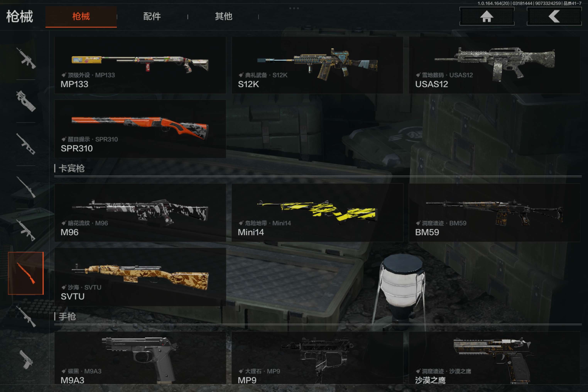Click the back arrow button
The height and width of the screenshot is (392, 588).
coord(554,16)
